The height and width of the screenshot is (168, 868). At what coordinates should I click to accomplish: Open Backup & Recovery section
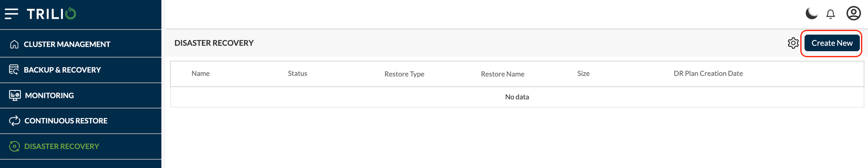point(62,70)
